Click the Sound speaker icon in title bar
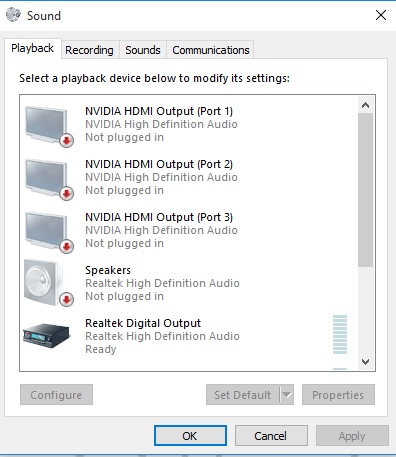Screen dimensions: 396x457 (14, 15)
